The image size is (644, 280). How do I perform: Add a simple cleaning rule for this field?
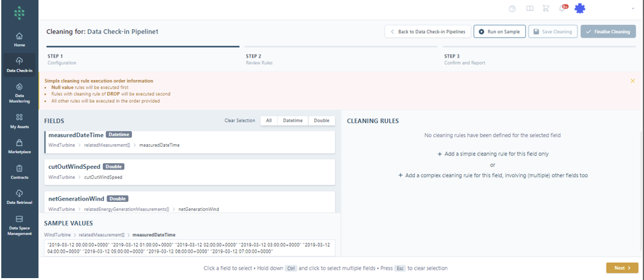[492, 154]
